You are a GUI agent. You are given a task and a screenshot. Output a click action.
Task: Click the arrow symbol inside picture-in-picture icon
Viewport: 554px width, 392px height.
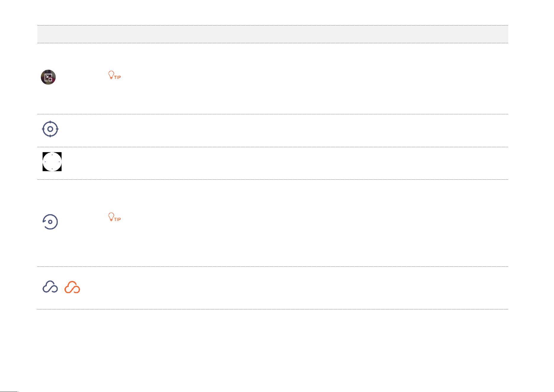tap(47, 76)
